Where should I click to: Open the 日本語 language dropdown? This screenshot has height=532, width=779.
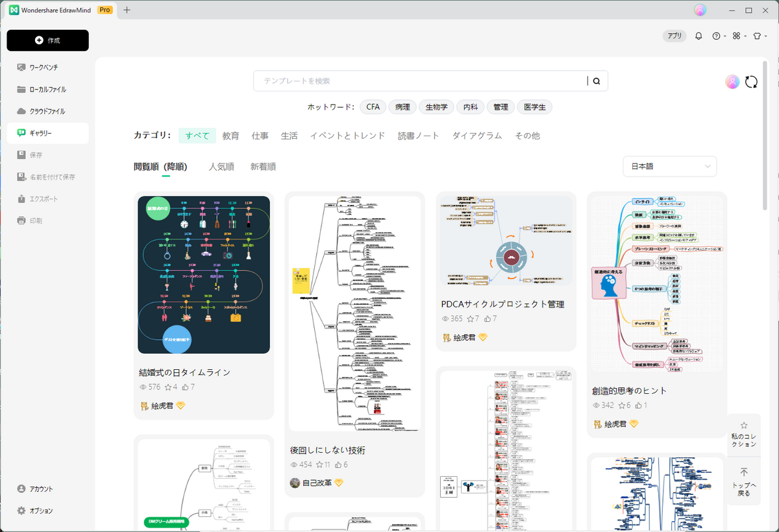[x=669, y=167]
